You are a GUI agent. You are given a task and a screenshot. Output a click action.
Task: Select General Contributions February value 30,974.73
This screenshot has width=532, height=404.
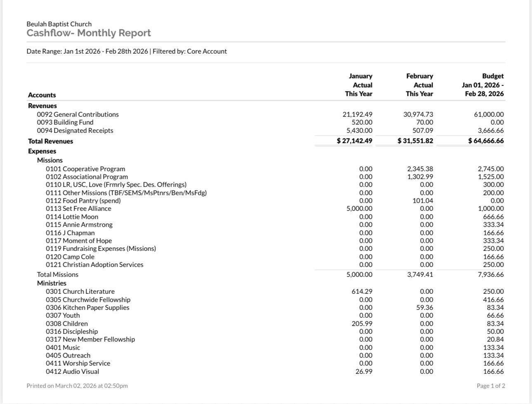pyautogui.click(x=418, y=114)
